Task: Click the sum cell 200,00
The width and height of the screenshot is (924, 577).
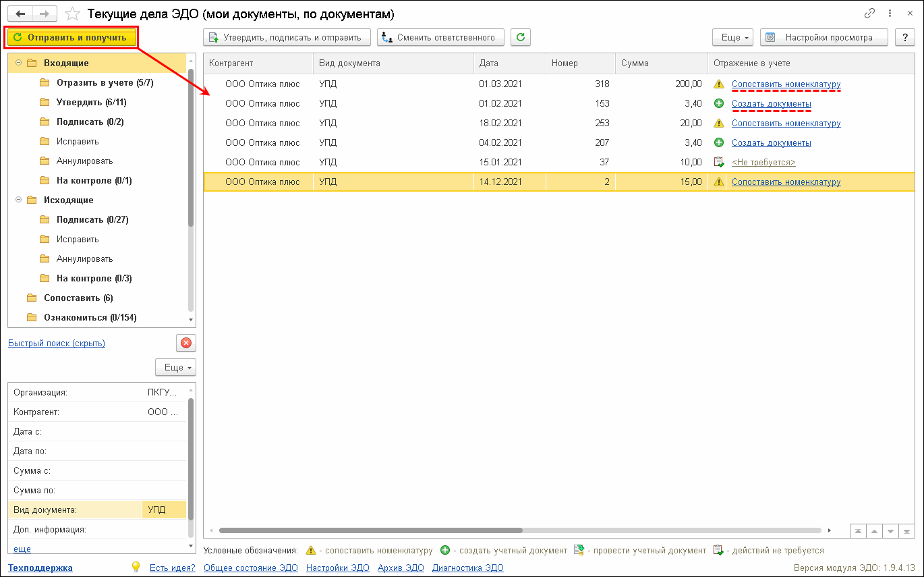Action: [x=662, y=84]
